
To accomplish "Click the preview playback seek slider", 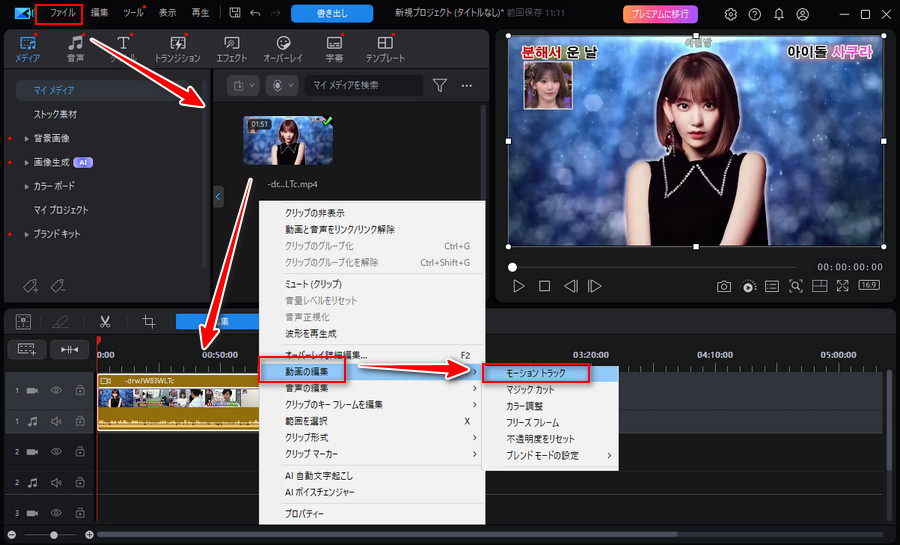I will coord(650,267).
